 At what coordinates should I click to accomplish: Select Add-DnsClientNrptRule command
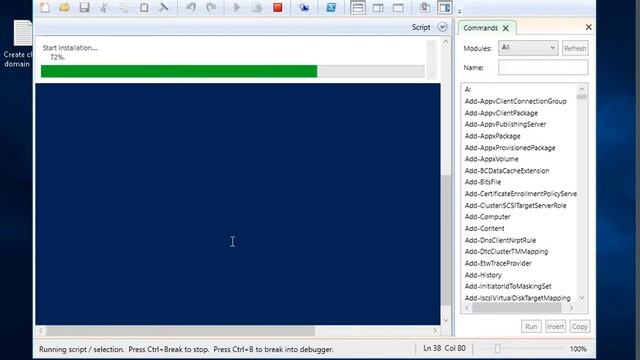pos(500,240)
